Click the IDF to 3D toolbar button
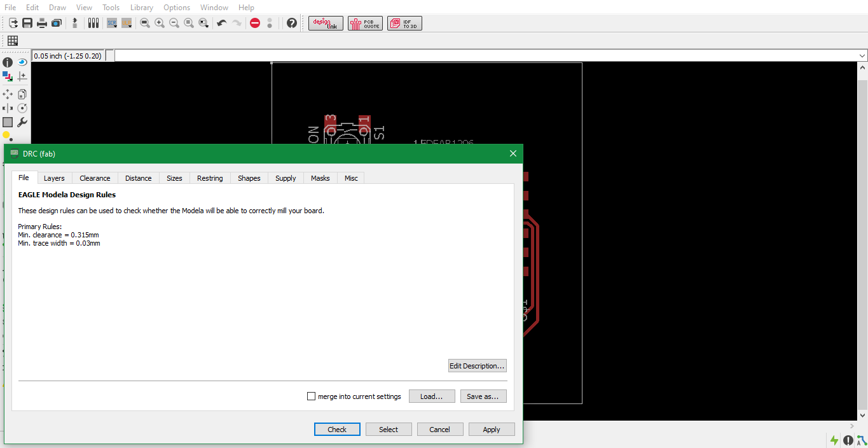Screen dimensions: 868x448 [405, 24]
